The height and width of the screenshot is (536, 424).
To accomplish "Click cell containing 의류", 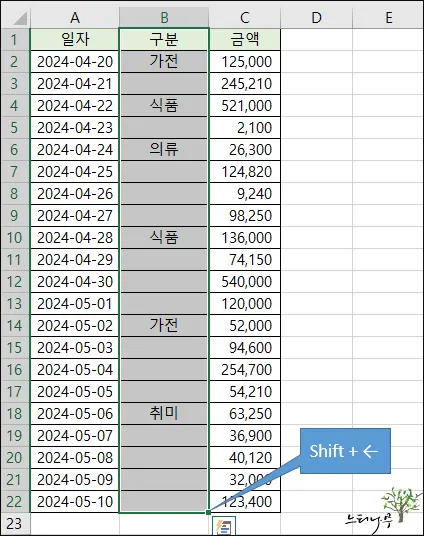I will point(164,150).
